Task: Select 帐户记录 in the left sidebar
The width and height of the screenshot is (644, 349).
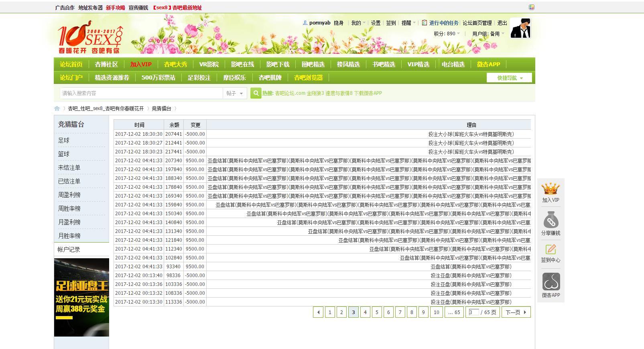Action: click(69, 249)
